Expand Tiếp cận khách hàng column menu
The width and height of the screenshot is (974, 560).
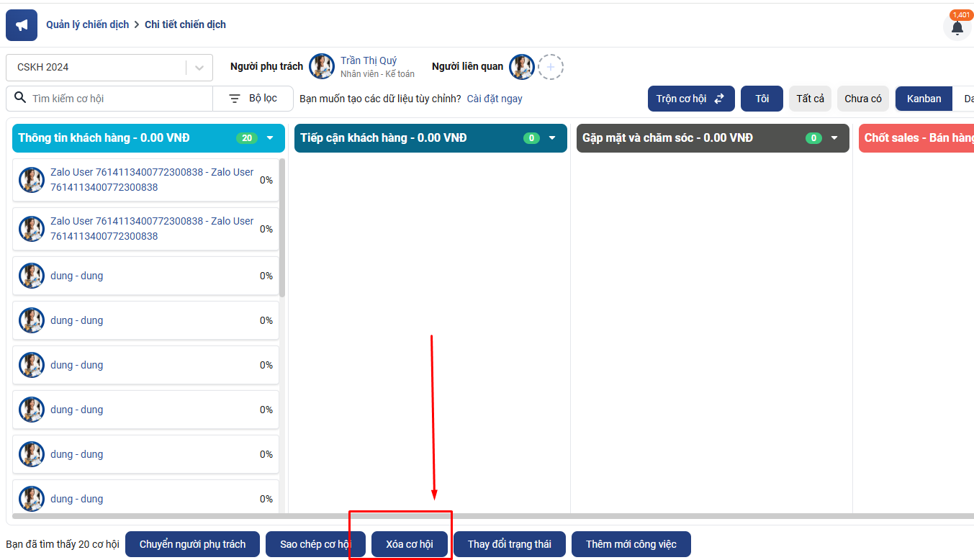point(553,138)
